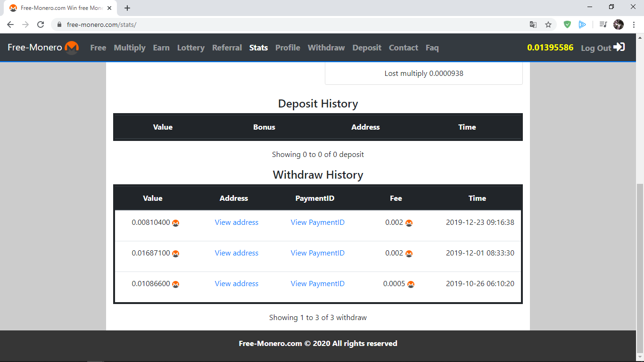
Task: Open the Multiply page
Action: pyautogui.click(x=130, y=48)
